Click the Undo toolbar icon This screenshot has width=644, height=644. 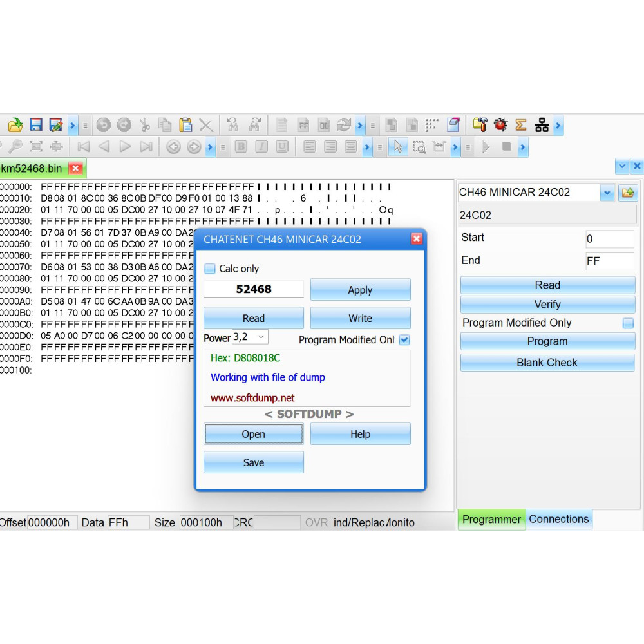pos(104,125)
